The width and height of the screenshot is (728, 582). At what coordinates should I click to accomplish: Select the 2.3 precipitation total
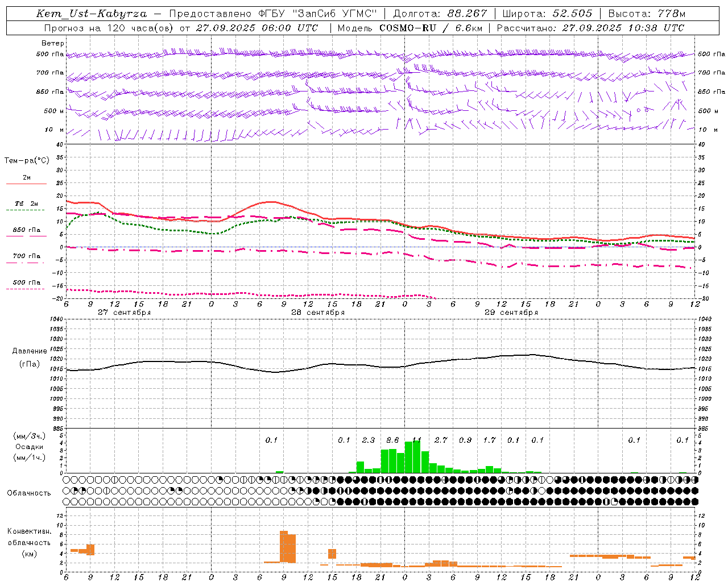(x=369, y=440)
